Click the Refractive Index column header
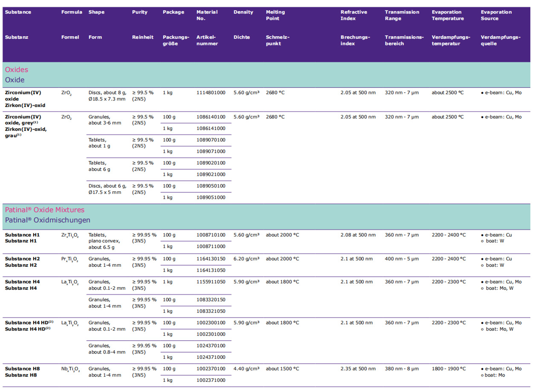Screen dimensions: 533x392 [353, 15]
